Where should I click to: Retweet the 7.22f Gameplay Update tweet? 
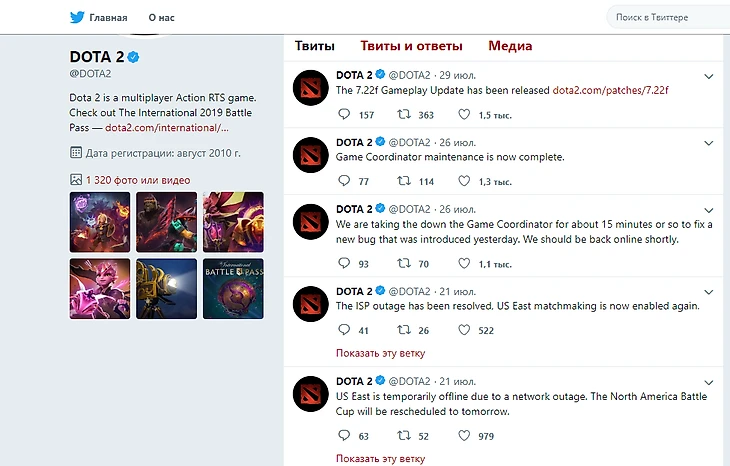tap(404, 114)
